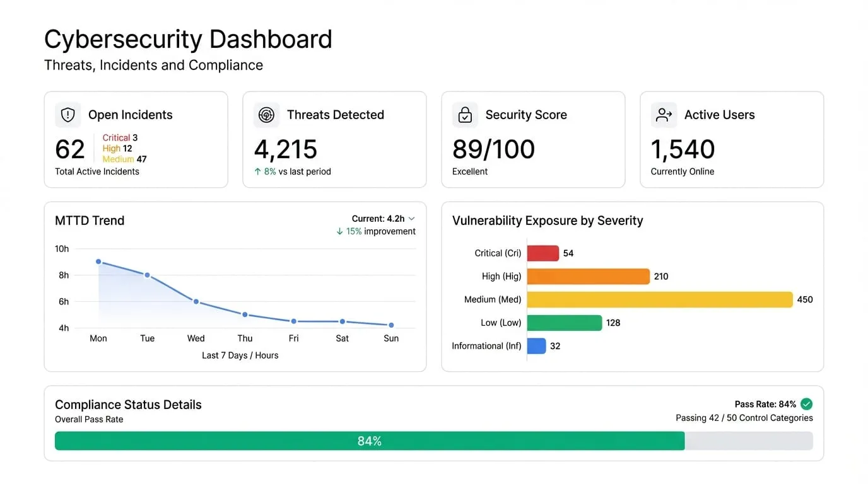The height and width of the screenshot is (484, 868).
Task: Click the radar target icon for Threats Detected
Action: coord(266,115)
